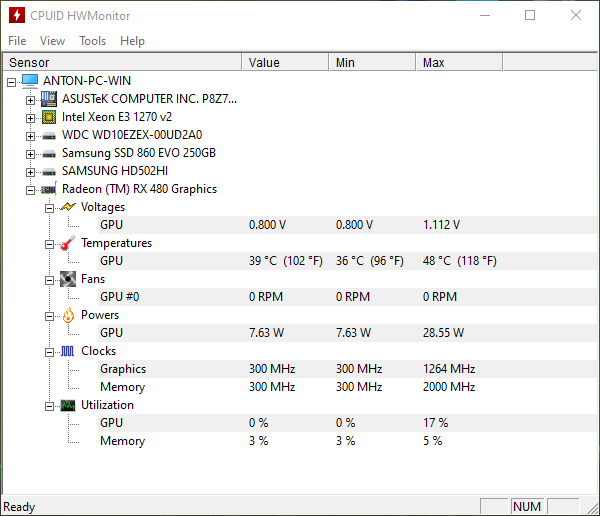Click the Powers flame icon
The height and width of the screenshot is (516, 600).
click(68, 315)
